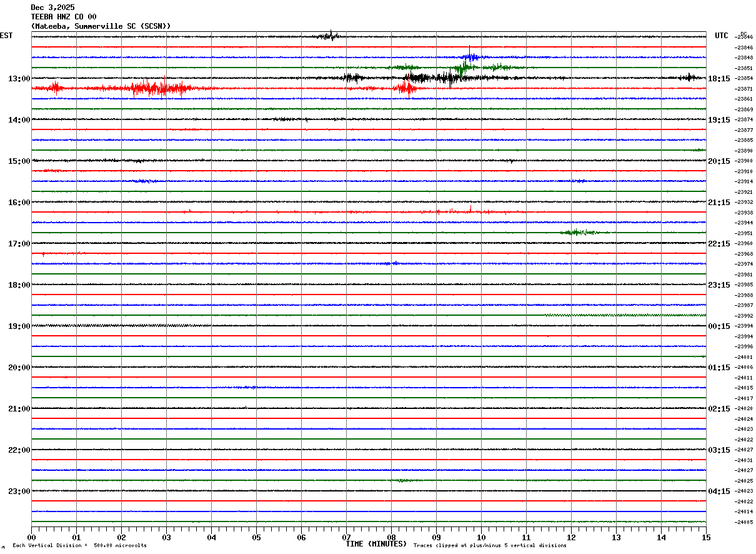The image size is (756, 554).
Task: Click the 02:15 UTC time label
Action: (719, 409)
